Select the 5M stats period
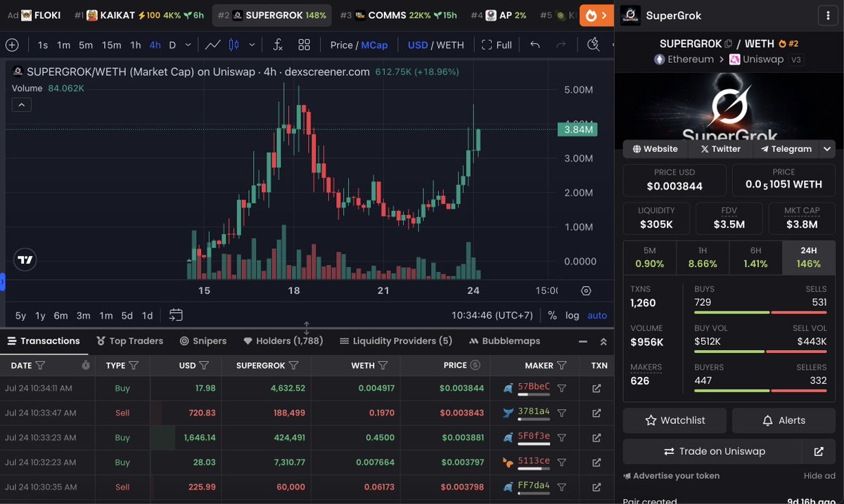The image size is (844, 504). (649, 257)
